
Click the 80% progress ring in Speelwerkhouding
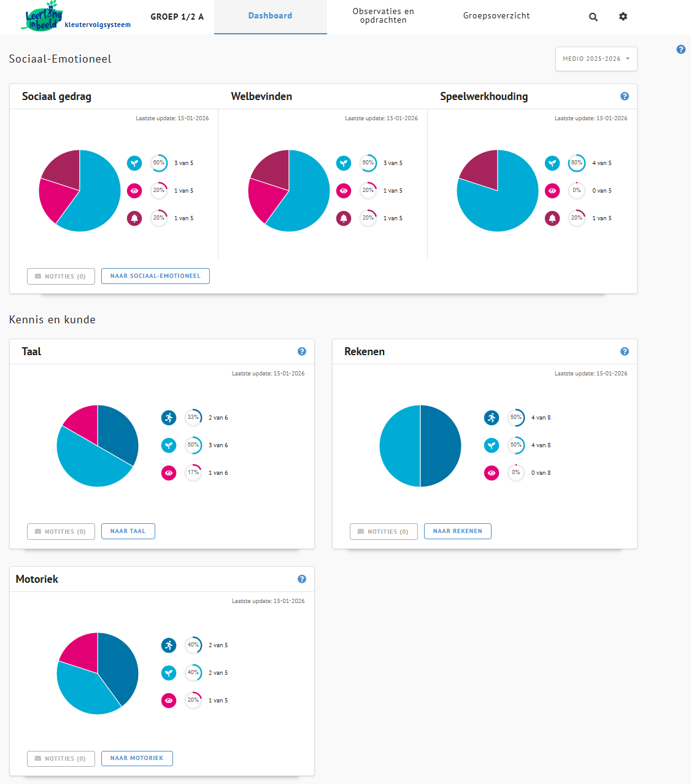pos(576,163)
